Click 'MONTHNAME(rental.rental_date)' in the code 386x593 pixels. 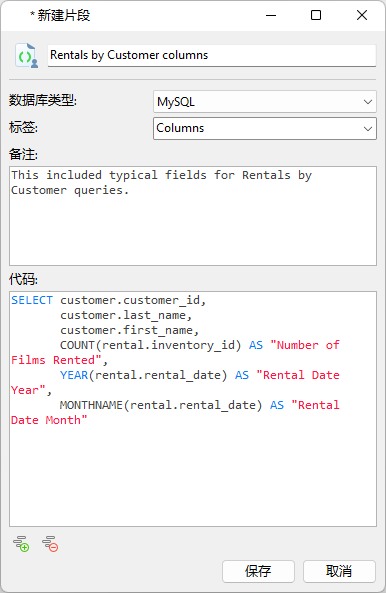[161, 405]
